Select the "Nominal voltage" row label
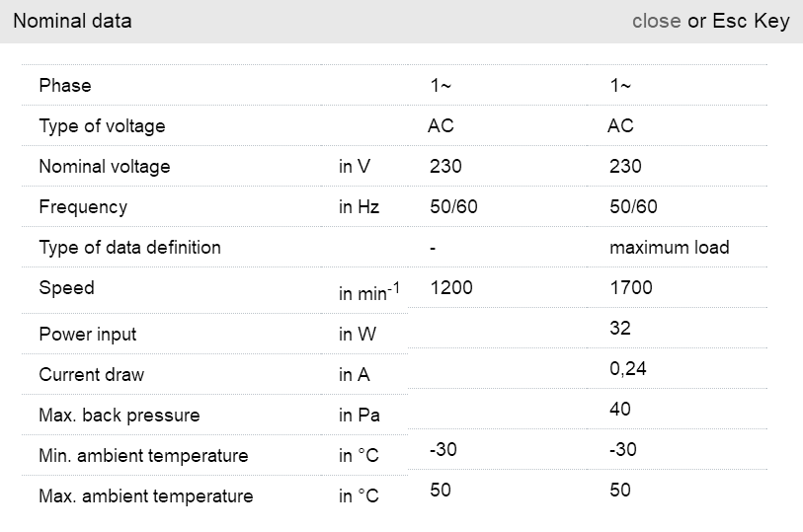803x532 pixels. (x=104, y=167)
